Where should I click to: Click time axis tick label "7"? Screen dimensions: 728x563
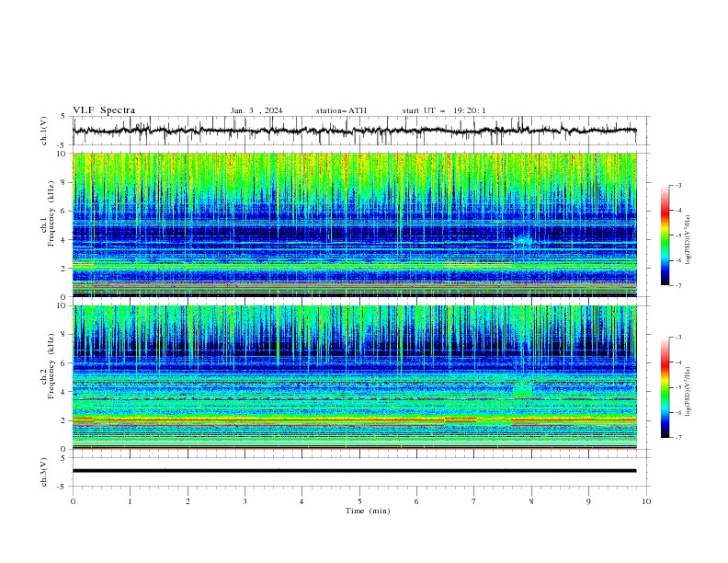[x=474, y=501]
